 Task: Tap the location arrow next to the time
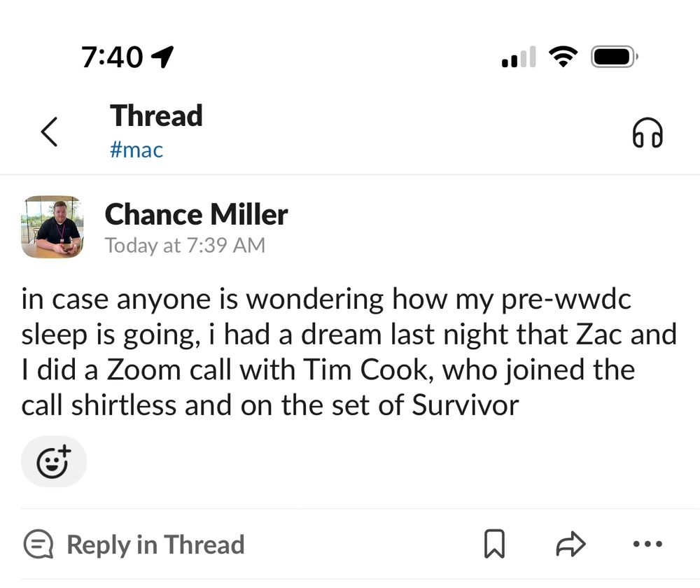pyautogui.click(x=162, y=56)
